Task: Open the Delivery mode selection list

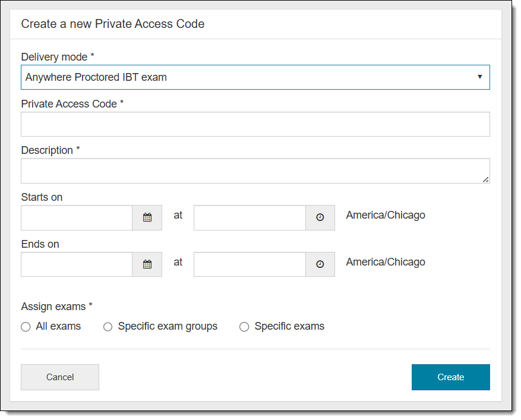Action: (255, 77)
